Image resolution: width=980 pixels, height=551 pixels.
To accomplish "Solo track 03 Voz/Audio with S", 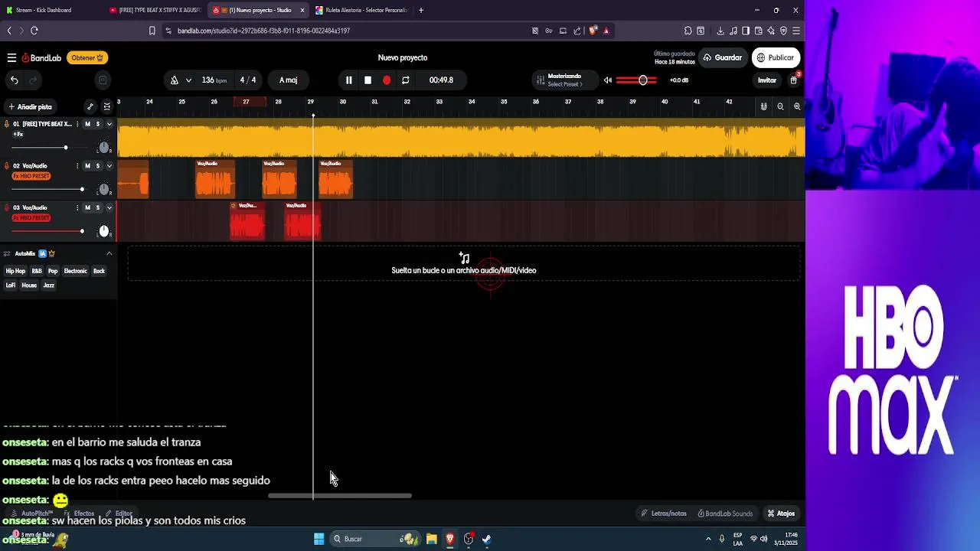I will tap(98, 207).
